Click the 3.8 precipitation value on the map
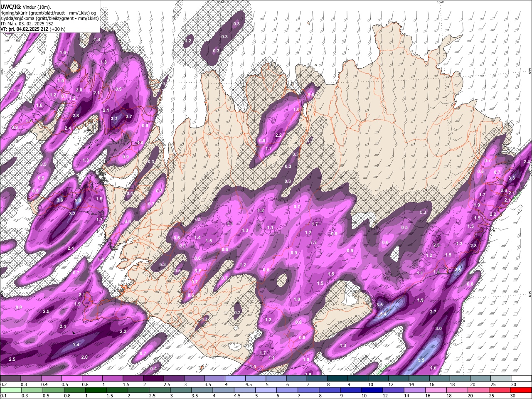Screen dimensions: 532x399 59,200
